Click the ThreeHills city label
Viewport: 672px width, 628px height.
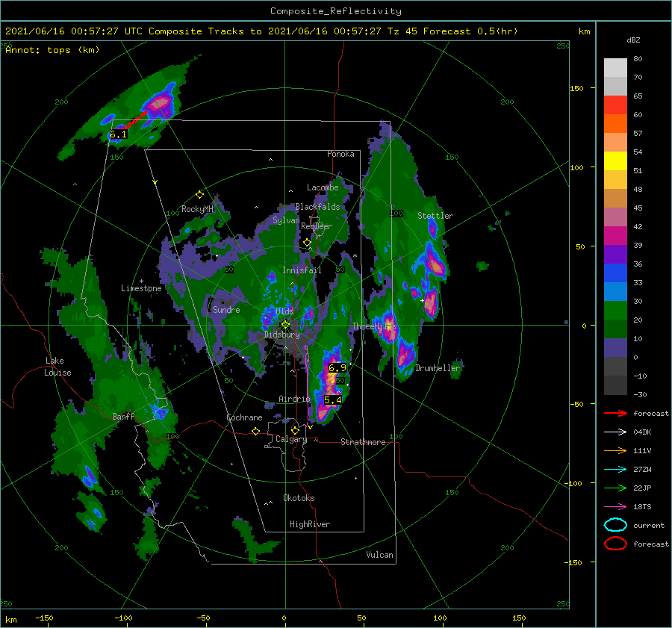[374, 326]
